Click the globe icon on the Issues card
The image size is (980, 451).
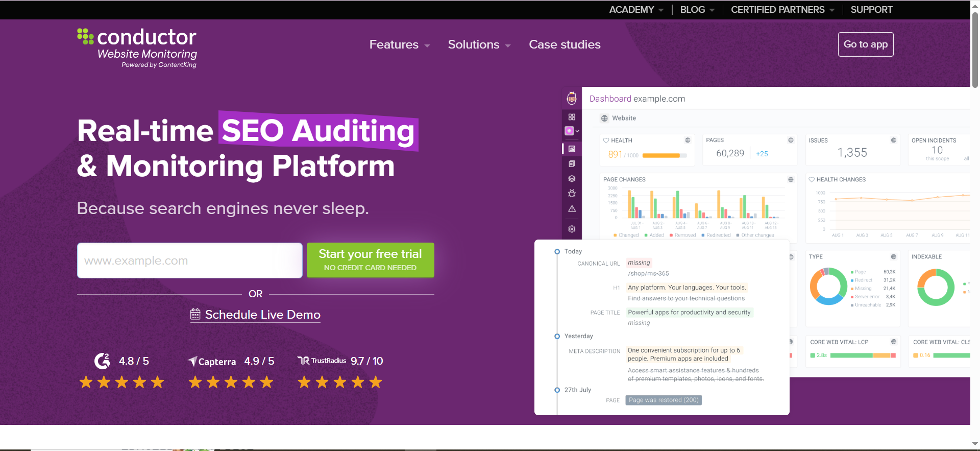coord(893,140)
